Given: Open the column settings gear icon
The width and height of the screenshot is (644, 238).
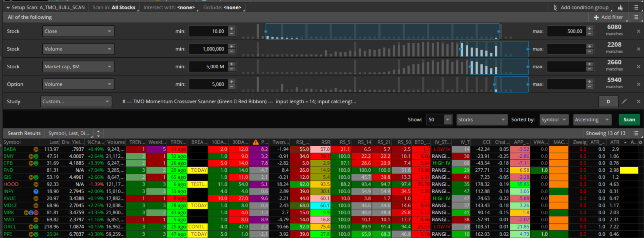Looking at the screenshot, I should click(x=640, y=142).
